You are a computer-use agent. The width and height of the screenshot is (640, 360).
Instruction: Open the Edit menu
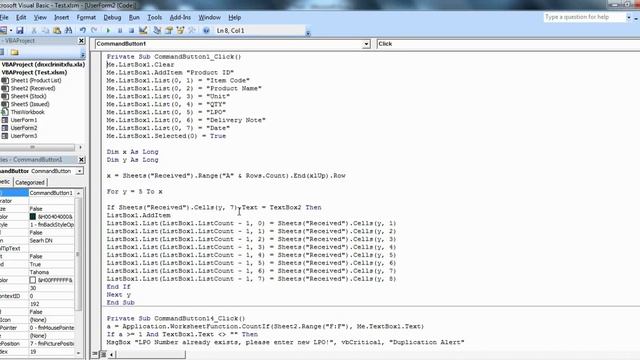pyautogui.click(x=21, y=18)
